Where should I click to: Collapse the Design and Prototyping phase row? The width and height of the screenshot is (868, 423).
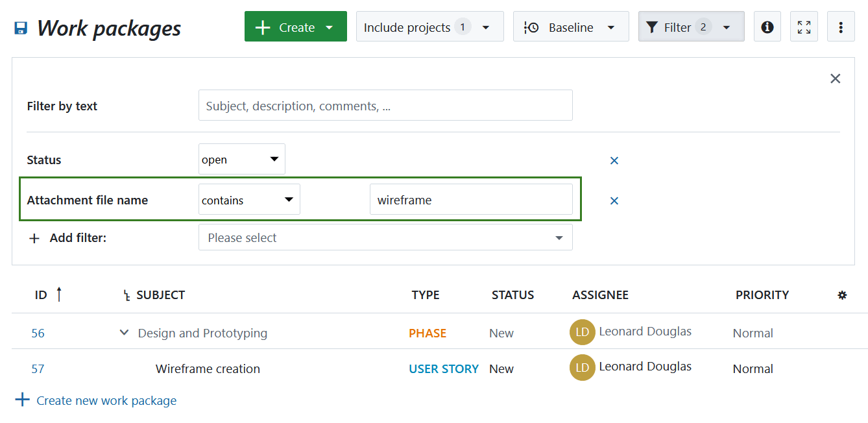click(123, 332)
